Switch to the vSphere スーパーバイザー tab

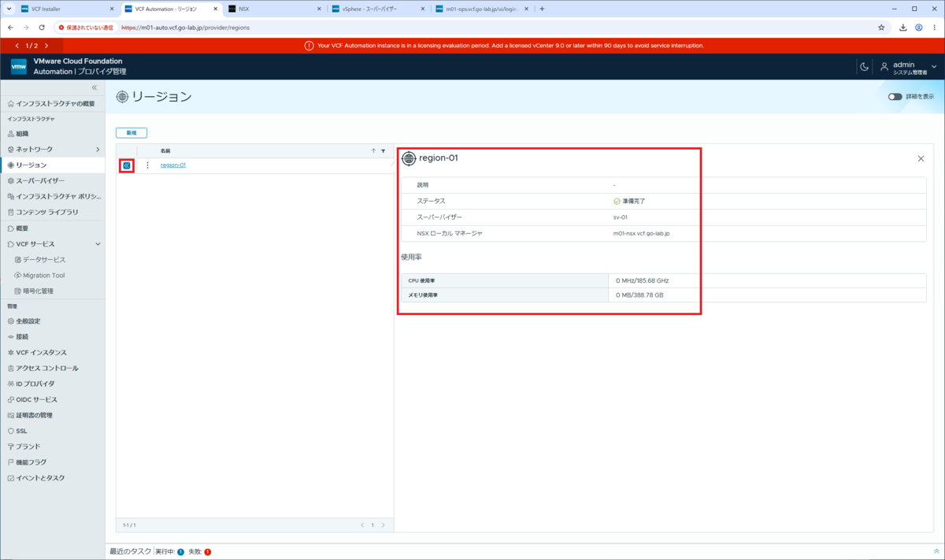coord(377,9)
